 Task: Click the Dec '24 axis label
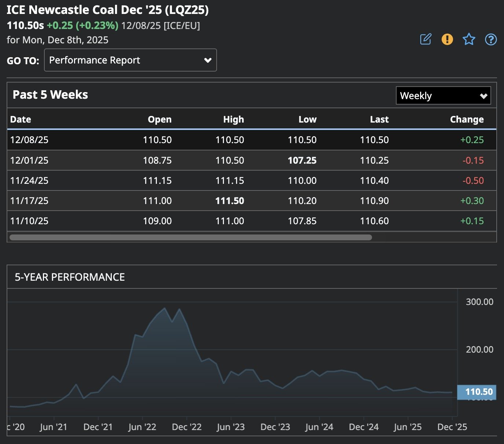(364, 427)
